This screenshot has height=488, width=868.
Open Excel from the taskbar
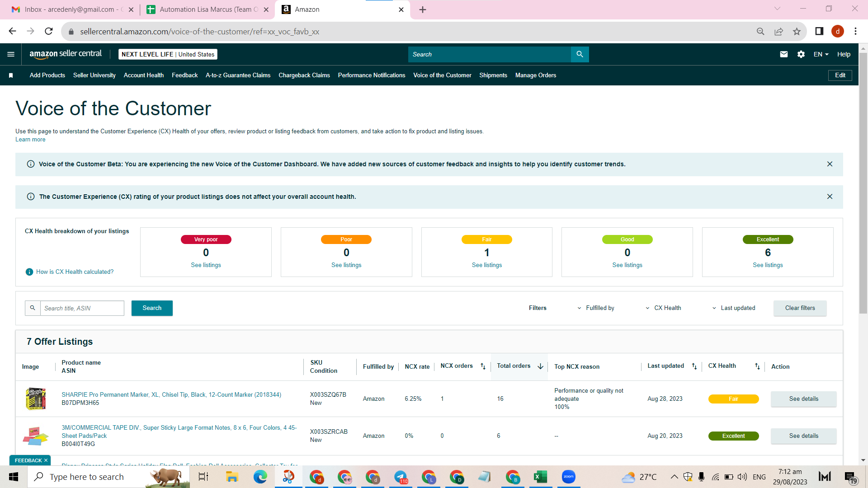[x=540, y=477]
